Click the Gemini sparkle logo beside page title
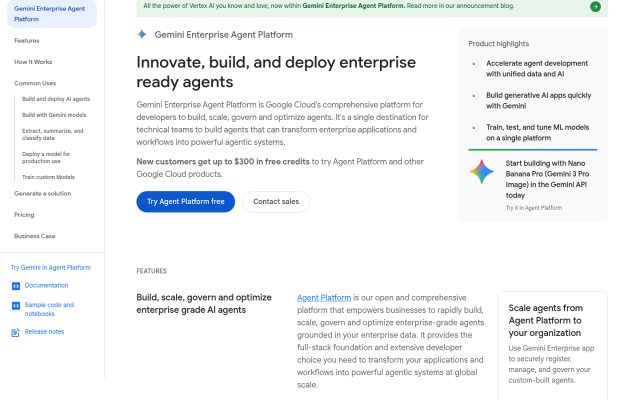Viewport: 640px width, 400px height. 142,34
